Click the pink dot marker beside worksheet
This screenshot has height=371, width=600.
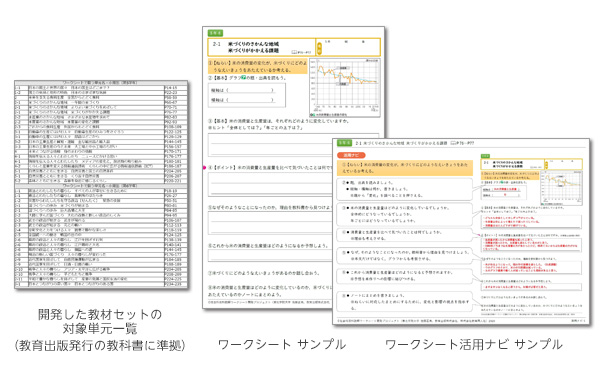(x=204, y=168)
